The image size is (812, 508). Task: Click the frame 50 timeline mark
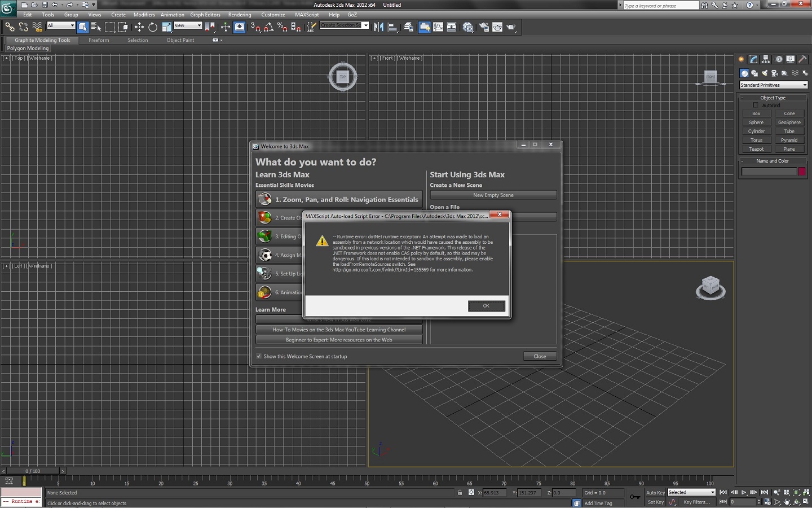click(367, 482)
